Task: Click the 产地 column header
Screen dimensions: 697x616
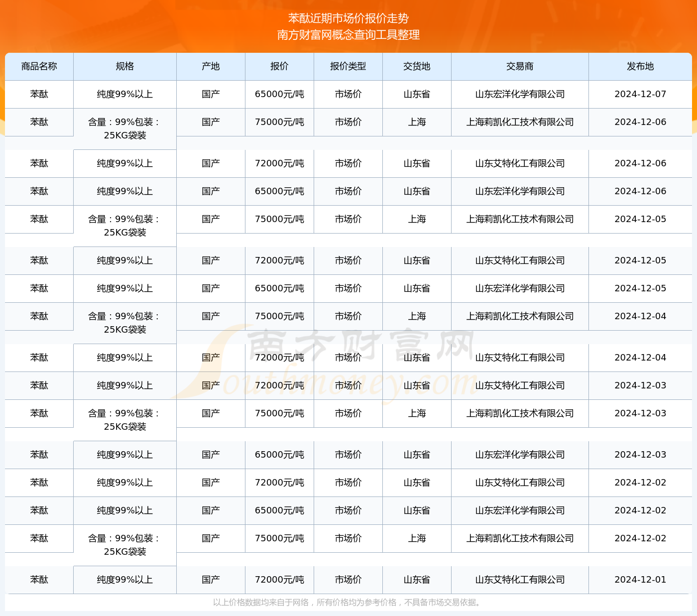Action: click(x=211, y=66)
